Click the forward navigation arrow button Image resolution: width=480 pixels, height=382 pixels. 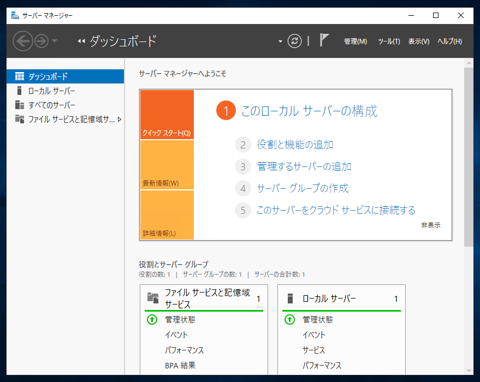coord(42,41)
